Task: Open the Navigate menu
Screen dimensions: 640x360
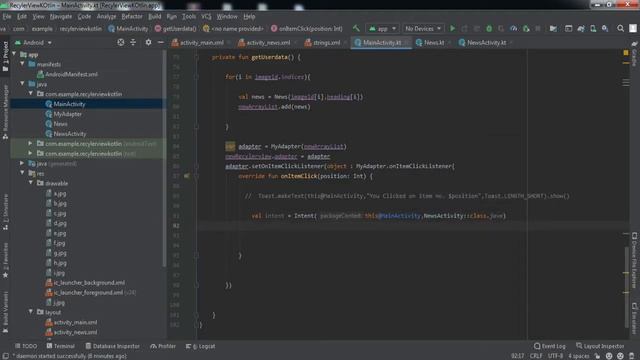Action: click(x=61, y=17)
